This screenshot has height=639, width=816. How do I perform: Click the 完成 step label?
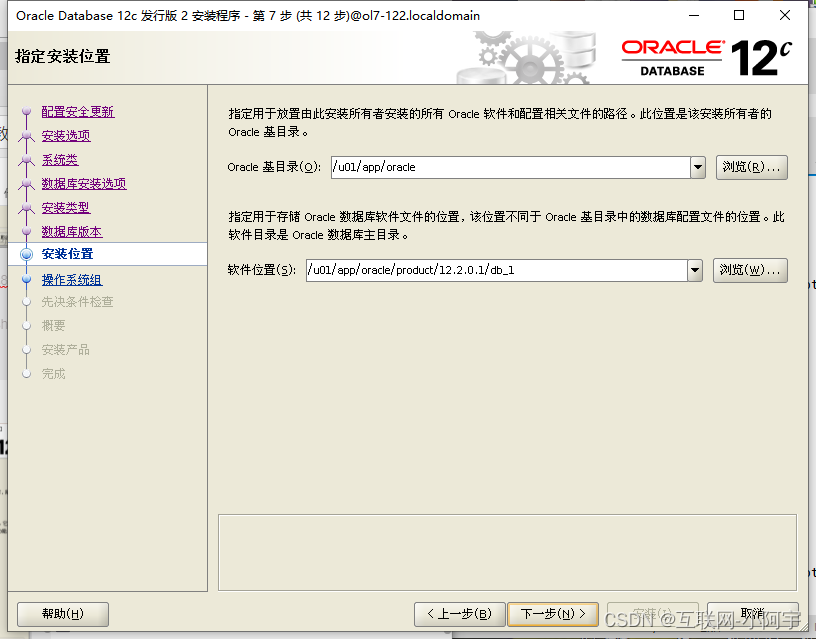tap(54, 374)
